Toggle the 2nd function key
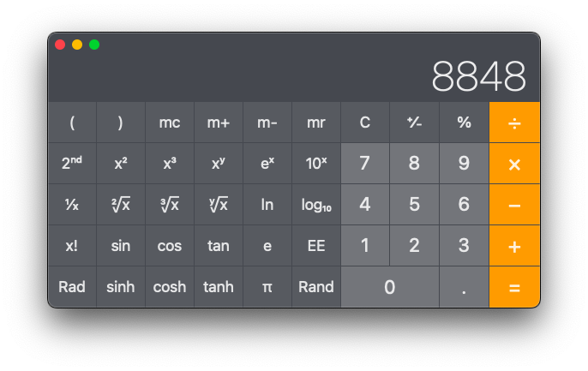The image size is (588, 371). 72,164
